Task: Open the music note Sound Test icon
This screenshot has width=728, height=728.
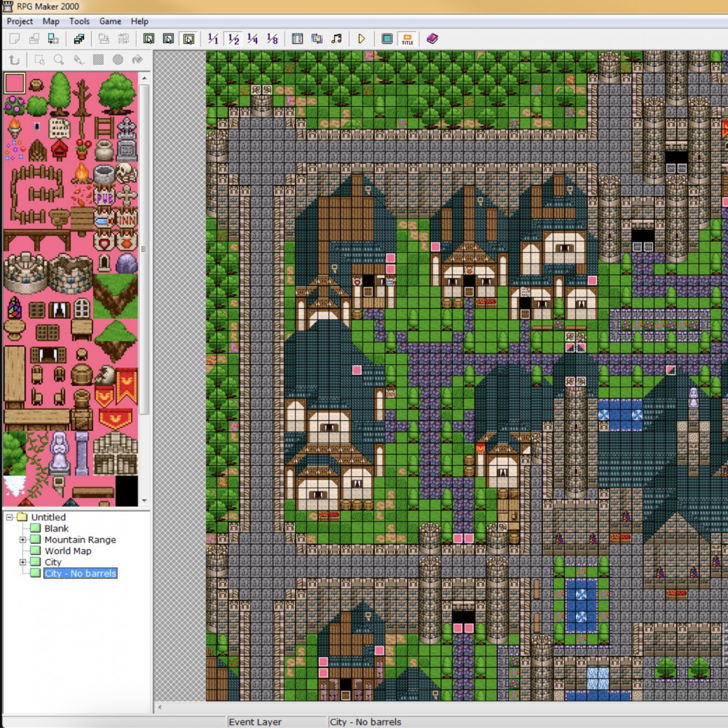Action: click(336, 39)
